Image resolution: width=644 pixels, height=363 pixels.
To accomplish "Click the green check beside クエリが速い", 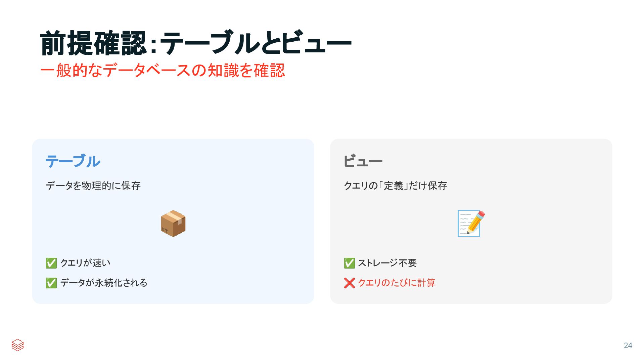I will [x=51, y=263].
